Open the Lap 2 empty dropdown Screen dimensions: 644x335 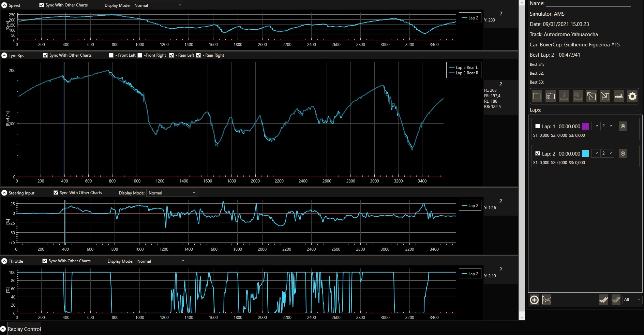click(x=595, y=154)
